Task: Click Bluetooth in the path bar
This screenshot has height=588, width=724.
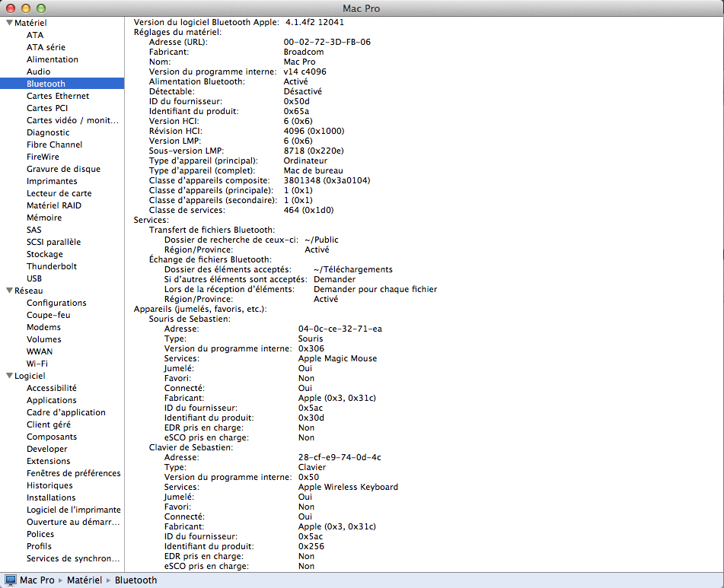Action: click(136, 580)
